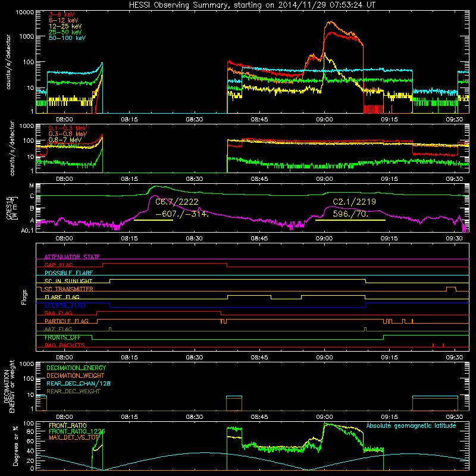Viewport: 476px width, 476px height.
Task: Select the BAD_PACKETS flag label
Action: [x=65, y=346]
